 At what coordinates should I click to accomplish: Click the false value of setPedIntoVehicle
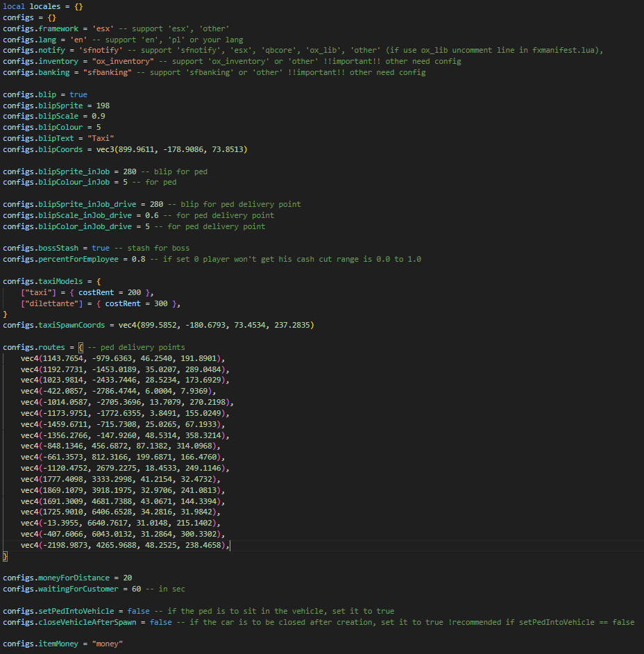[x=139, y=611]
